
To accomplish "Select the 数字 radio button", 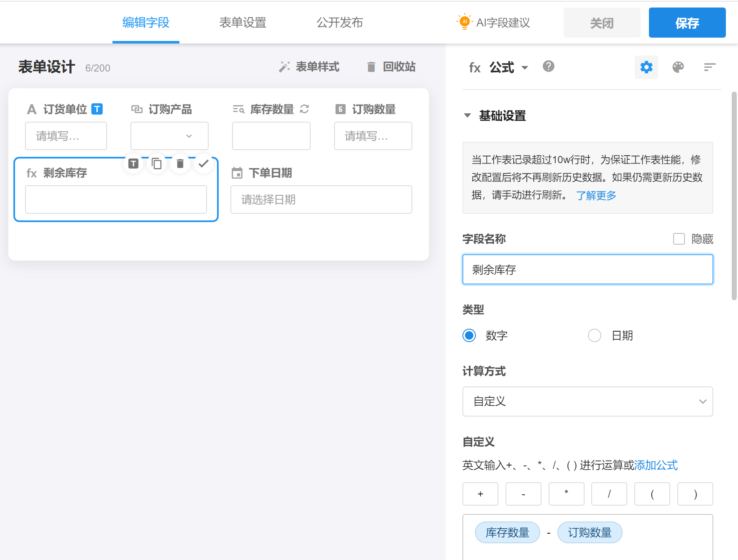I will (x=469, y=335).
